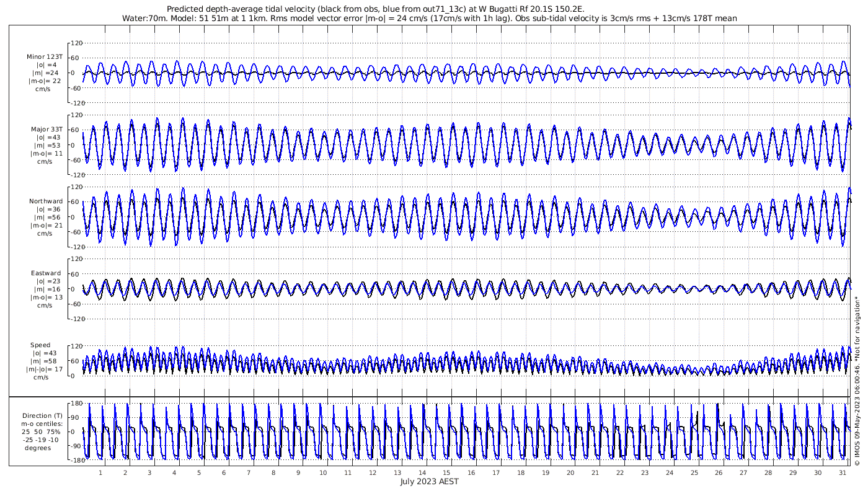This screenshot has width=868, height=496.
Task: Select the 'Eastward' panel label
Action: [x=46, y=273]
